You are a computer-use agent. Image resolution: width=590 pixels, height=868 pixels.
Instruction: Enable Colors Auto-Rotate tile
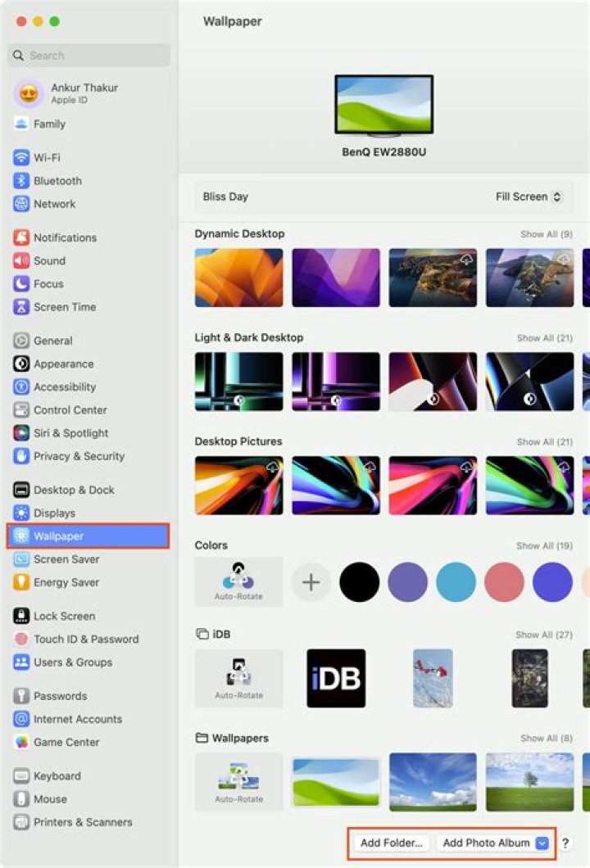tap(238, 581)
